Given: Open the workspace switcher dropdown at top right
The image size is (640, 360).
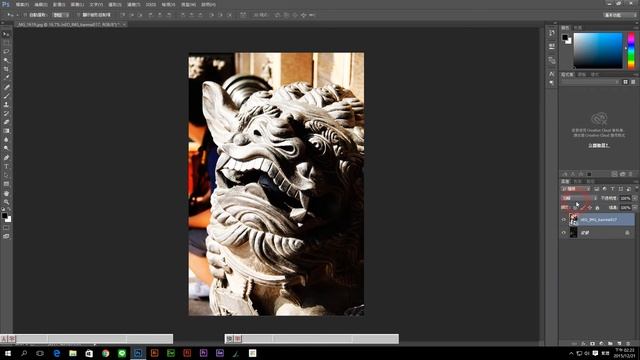Looking at the screenshot, I should pos(620,15).
